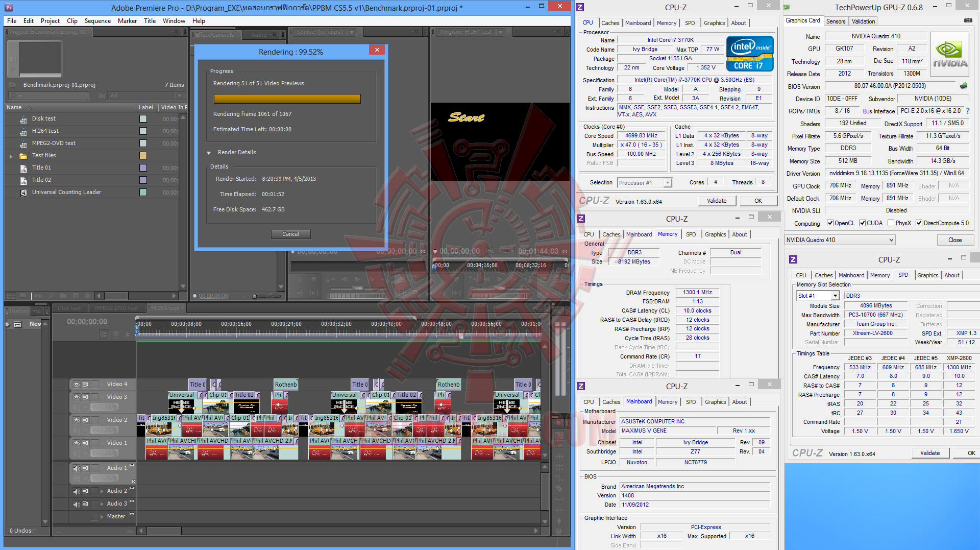
Task: Close the Rendering progress dialog
Action: [377, 50]
